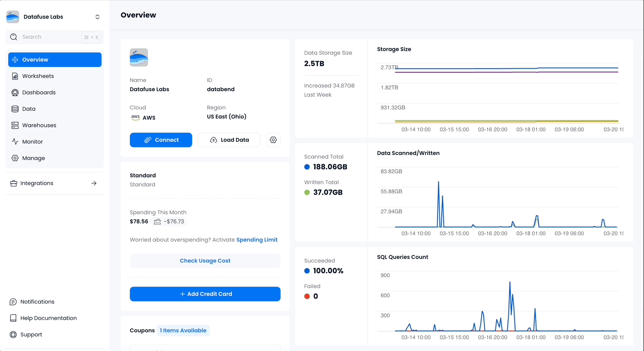This screenshot has height=351, width=644.
Task: Click the green Written Total legend dot
Action: tap(307, 192)
